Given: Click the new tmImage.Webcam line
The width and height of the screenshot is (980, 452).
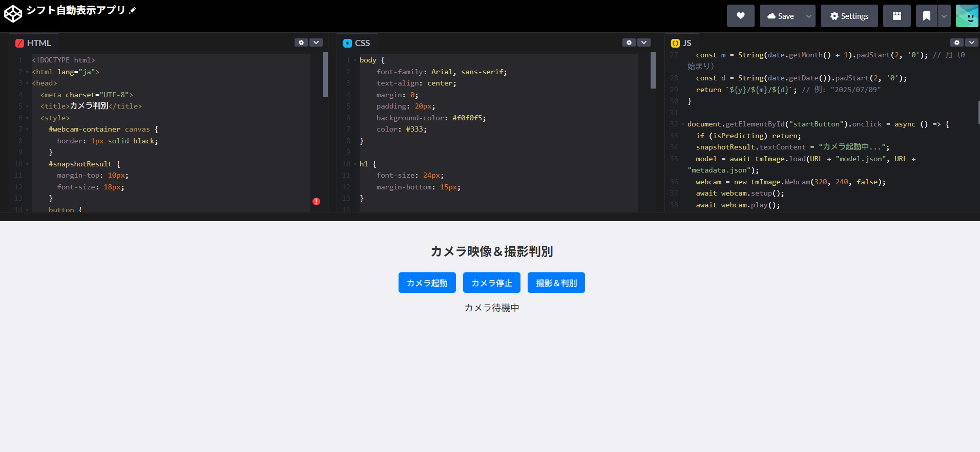Looking at the screenshot, I should pos(790,182).
